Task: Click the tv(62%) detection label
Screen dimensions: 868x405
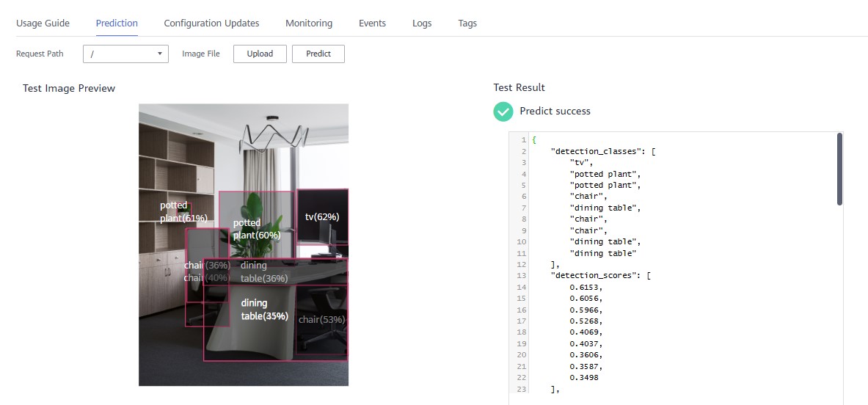Action: coord(322,217)
